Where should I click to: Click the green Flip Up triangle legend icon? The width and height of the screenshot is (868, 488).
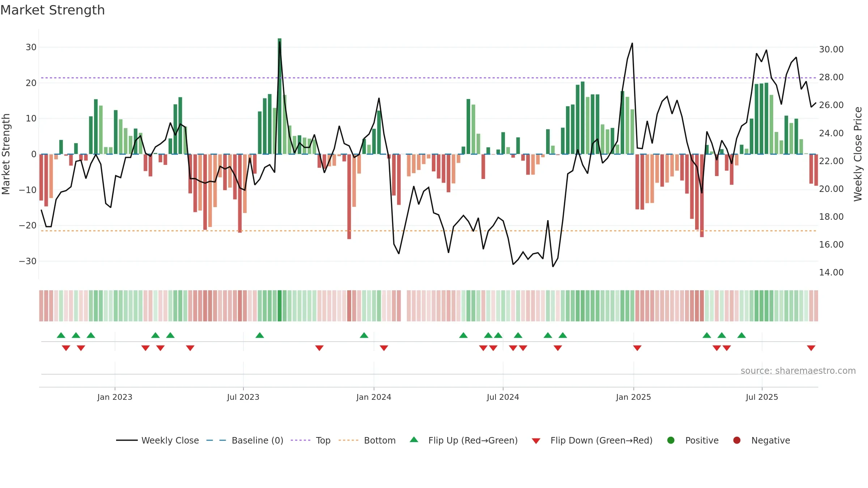[414, 440]
